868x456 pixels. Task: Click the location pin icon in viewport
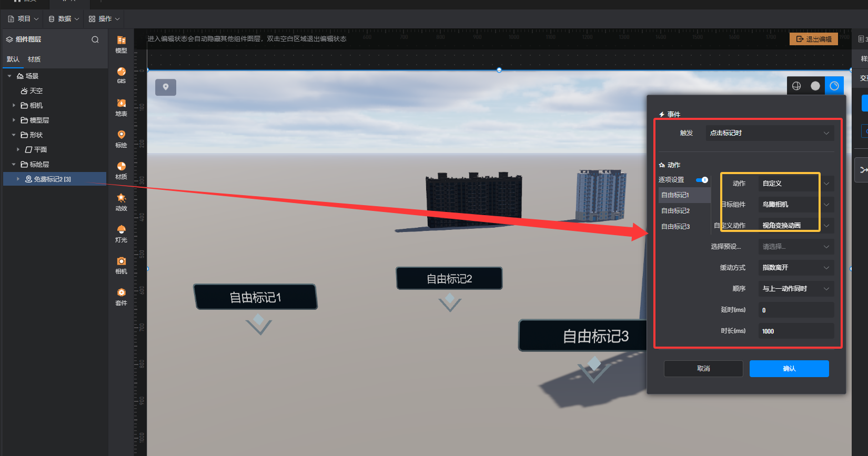[166, 87]
